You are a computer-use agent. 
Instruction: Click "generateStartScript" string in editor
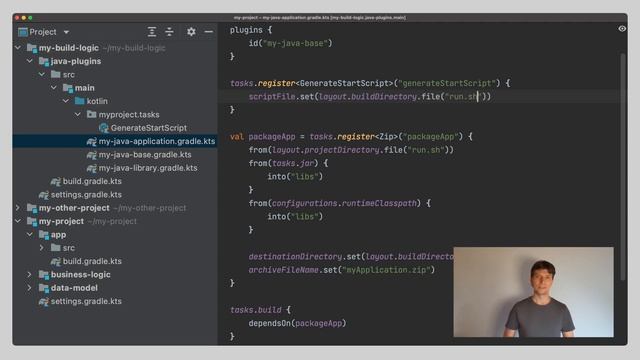[x=447, y=83]
